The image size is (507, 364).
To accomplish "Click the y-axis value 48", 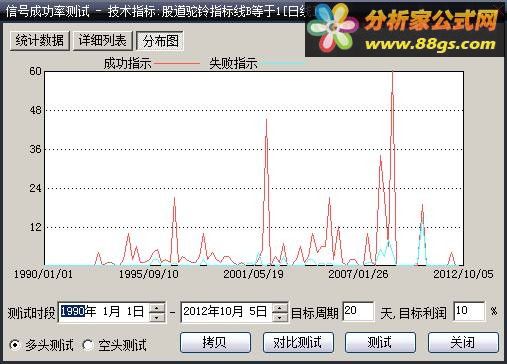I will [36, 110].
